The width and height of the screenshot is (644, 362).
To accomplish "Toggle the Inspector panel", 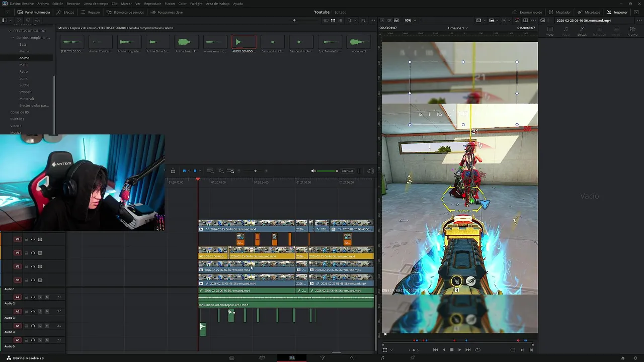I will tap(617, 12).
